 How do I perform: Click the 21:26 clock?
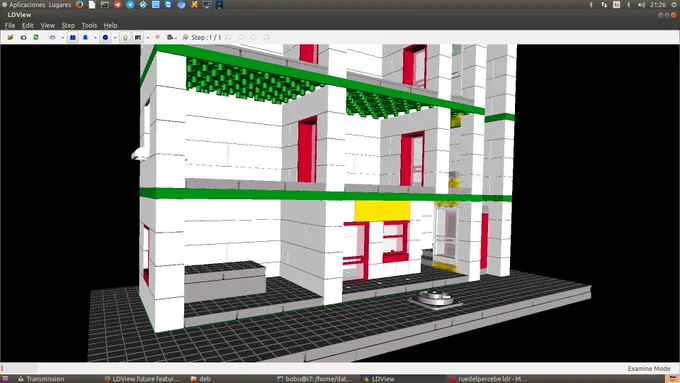coord(658,5)
